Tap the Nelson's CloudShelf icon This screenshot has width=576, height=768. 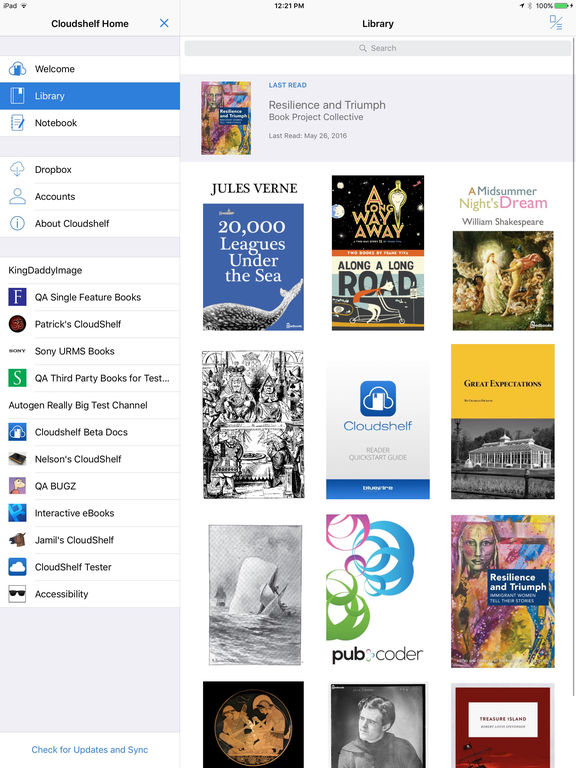click(x=17, y=459)
